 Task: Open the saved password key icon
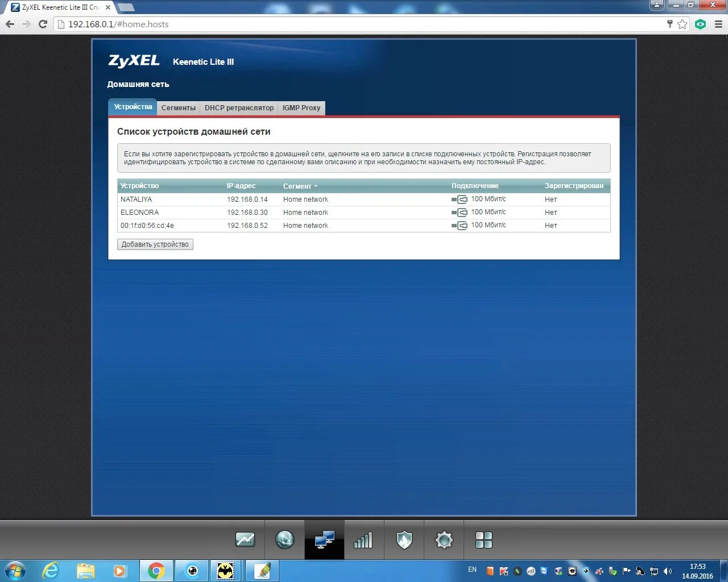(x=670, y=24)
